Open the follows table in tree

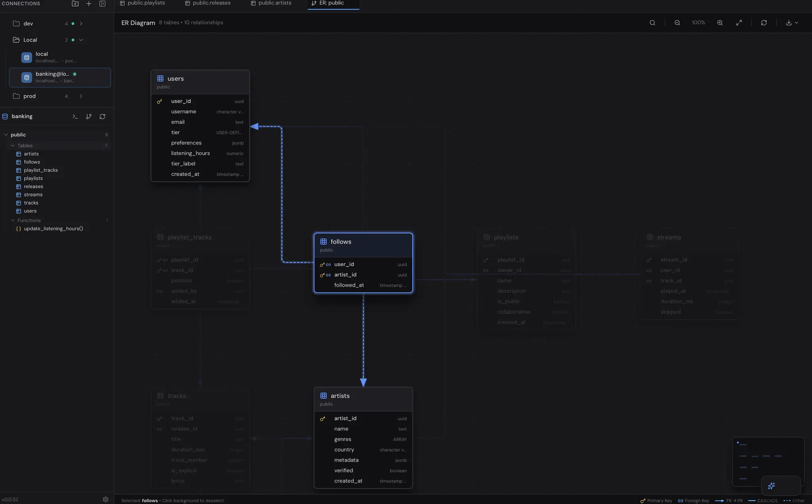(32, 162)
